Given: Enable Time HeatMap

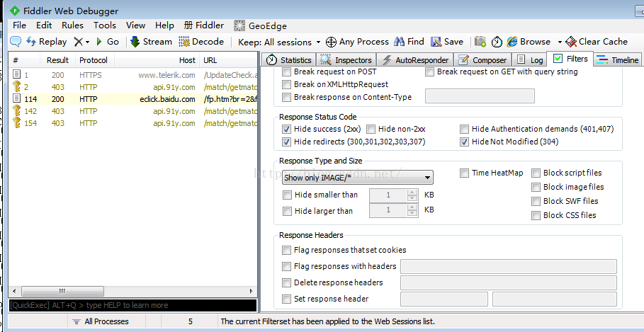Looking at the screenshot, I should pyautogui.click(x=464, y=173).
